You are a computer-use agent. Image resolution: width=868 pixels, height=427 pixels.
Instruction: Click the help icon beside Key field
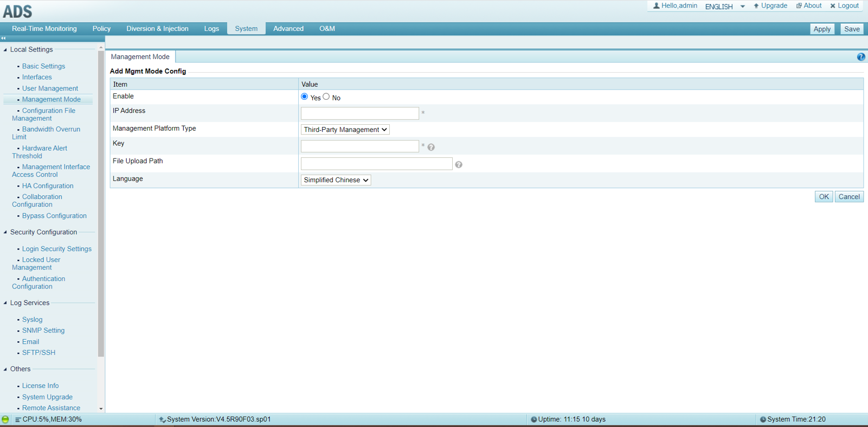coord(431,147)
